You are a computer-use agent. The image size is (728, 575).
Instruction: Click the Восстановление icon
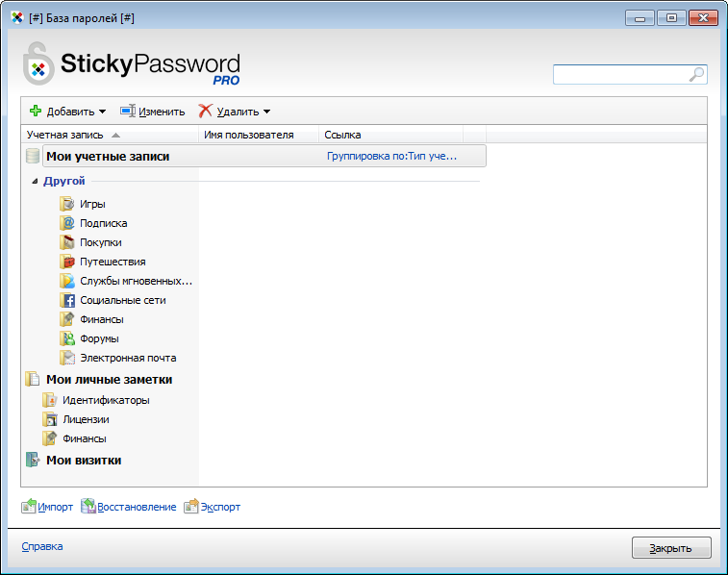tap(88, 507)
